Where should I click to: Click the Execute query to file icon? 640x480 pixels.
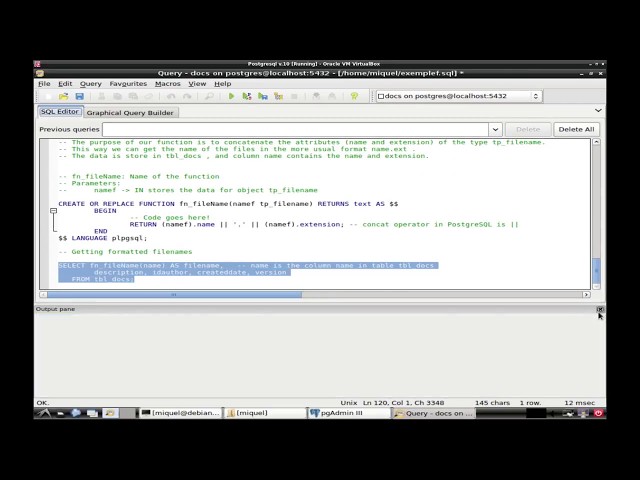(262, 96)
